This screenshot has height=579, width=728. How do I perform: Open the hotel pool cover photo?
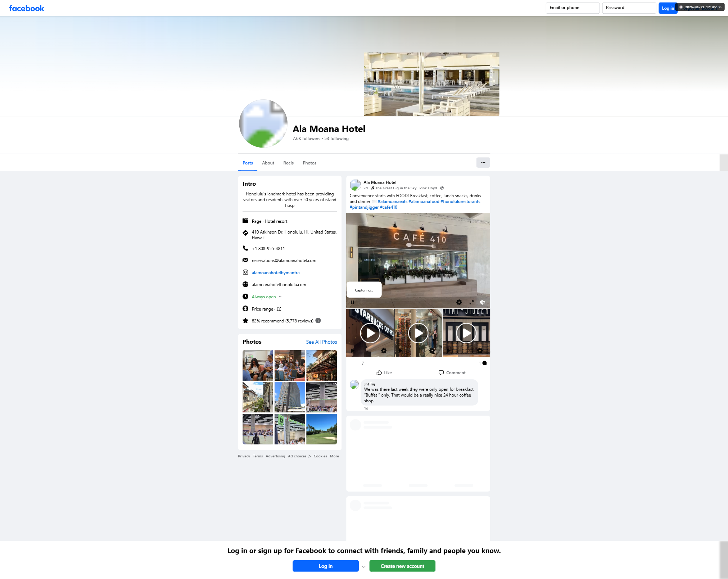coord(431,84)
